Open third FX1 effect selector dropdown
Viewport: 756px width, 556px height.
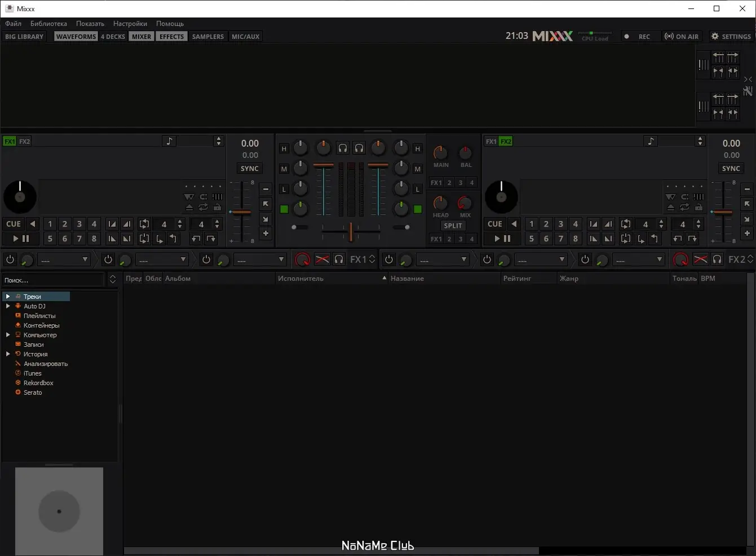click(x=260, y=260)
